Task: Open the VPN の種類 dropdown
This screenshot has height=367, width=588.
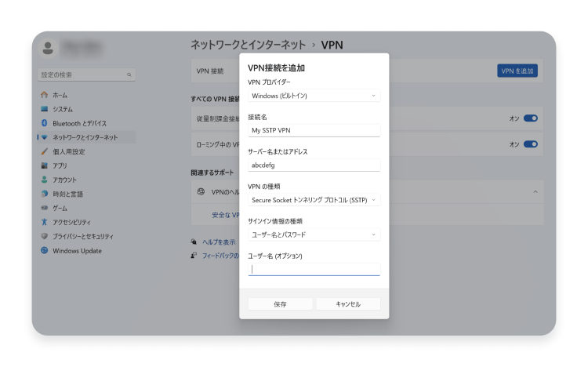Action: (314, 200)
